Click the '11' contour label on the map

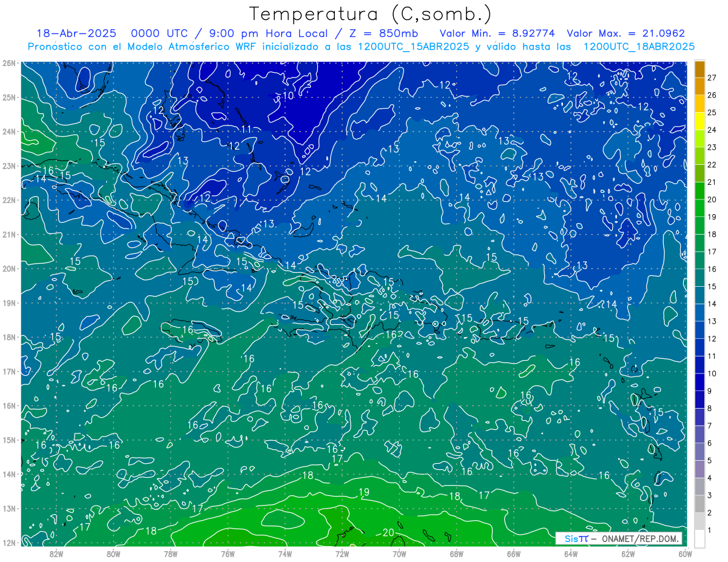246,129
